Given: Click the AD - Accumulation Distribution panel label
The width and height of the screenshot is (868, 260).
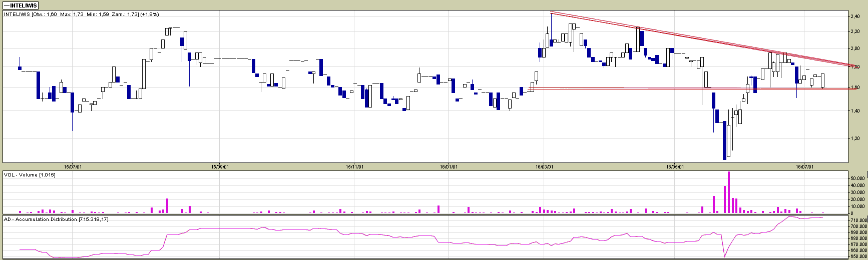Looking at the screenshot, I should [56, 219].
